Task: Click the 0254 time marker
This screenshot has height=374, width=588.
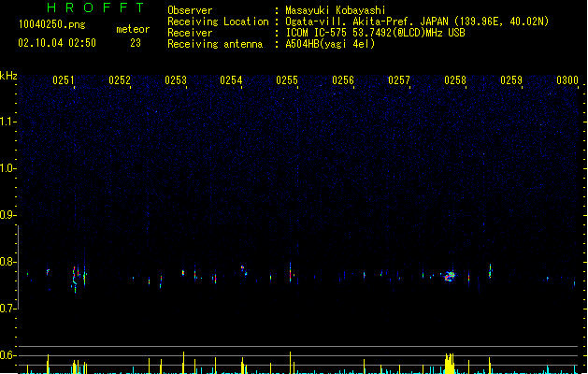Action: 231,80
